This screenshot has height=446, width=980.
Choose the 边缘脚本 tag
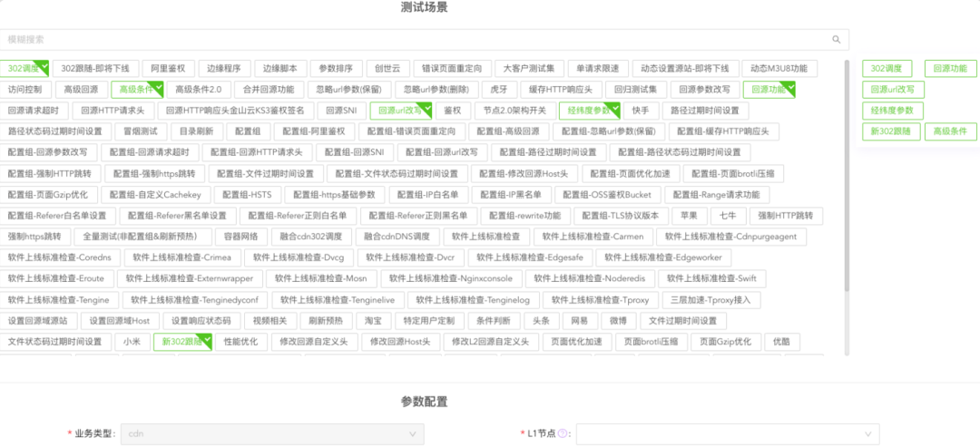[280, 69]
